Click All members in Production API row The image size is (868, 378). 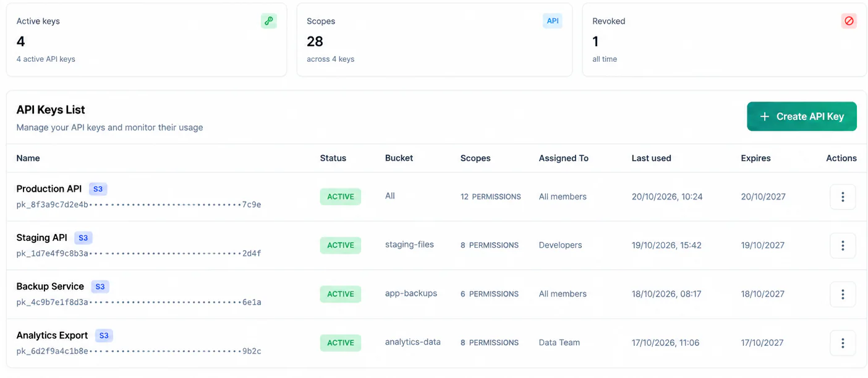tap(563, 196)
